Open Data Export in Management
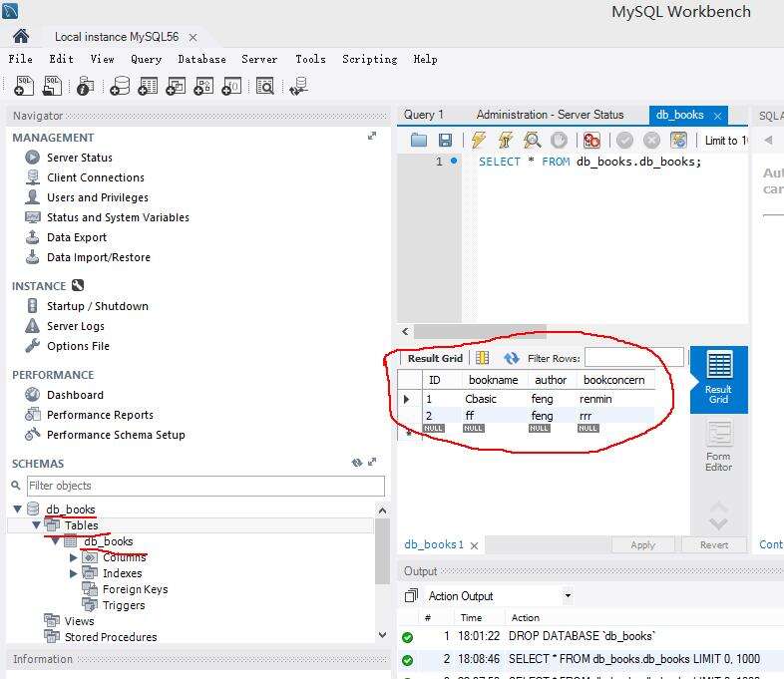784x679 pixels. point(76,237)
